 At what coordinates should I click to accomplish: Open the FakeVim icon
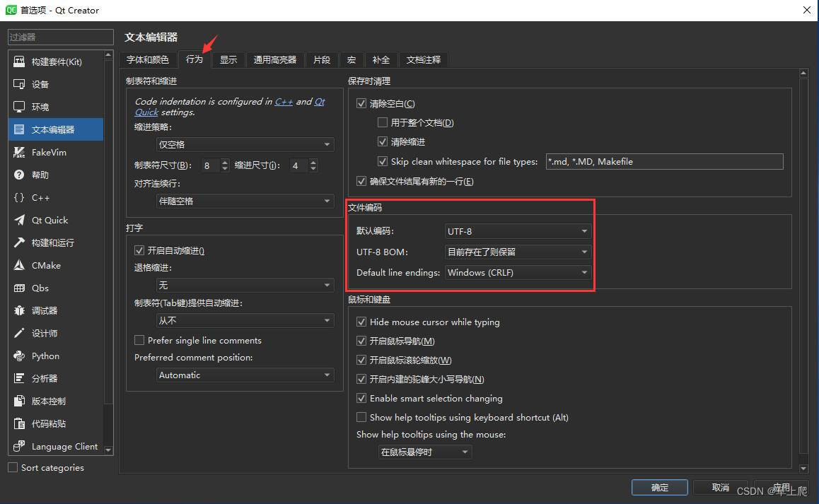pos(19,152)
